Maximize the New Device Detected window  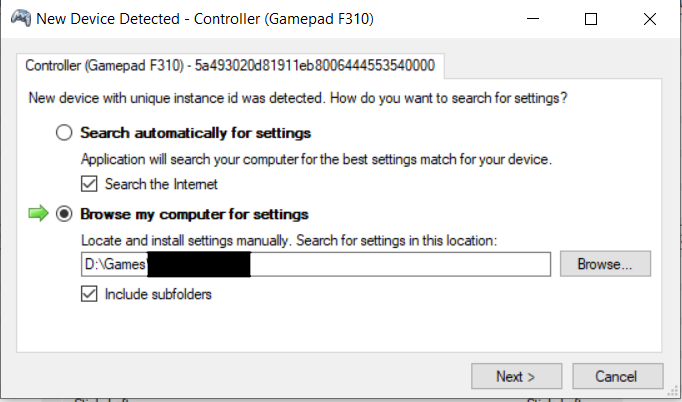point(591,19)
